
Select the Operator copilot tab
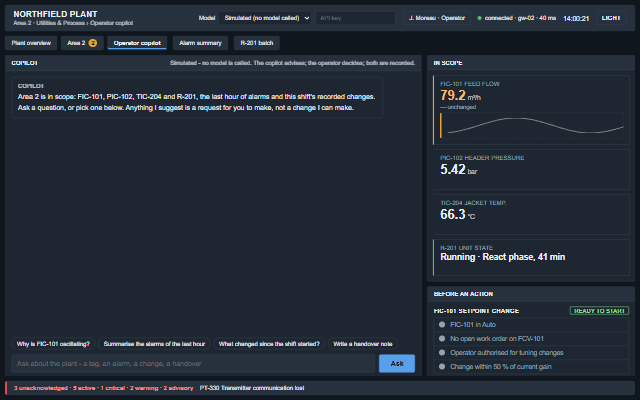137,43
